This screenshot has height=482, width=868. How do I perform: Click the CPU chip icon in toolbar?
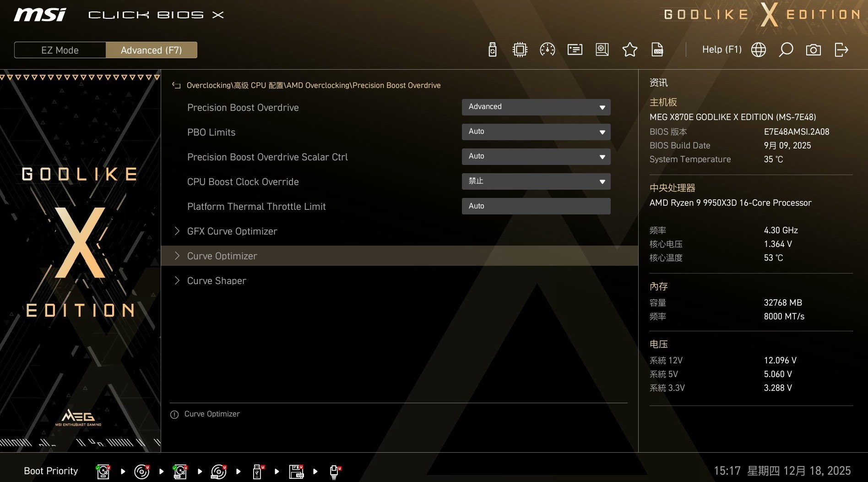coord(520,49)
